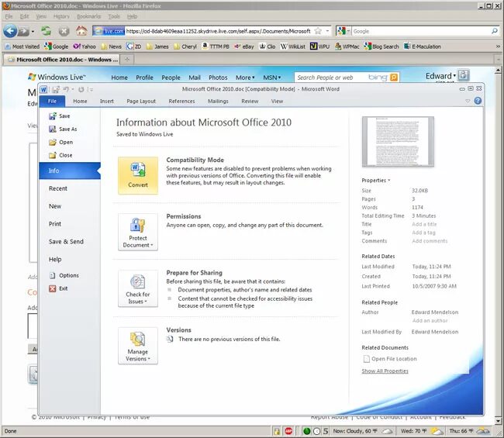Open Quick Access Toolbar customize dropdown
The width and height of the screenshot is (504, 438).
[91, 89]
